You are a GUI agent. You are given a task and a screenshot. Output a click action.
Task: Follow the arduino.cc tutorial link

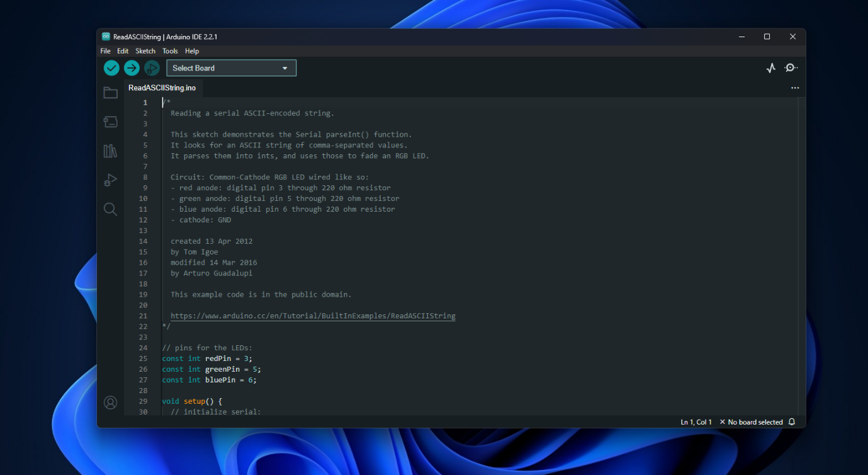tap(313, 316)
